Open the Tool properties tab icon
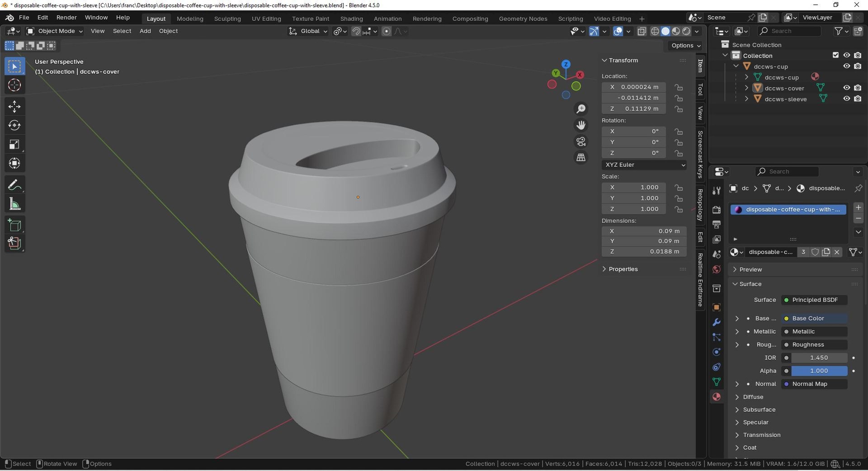868x471 pixels. (717, 191)
